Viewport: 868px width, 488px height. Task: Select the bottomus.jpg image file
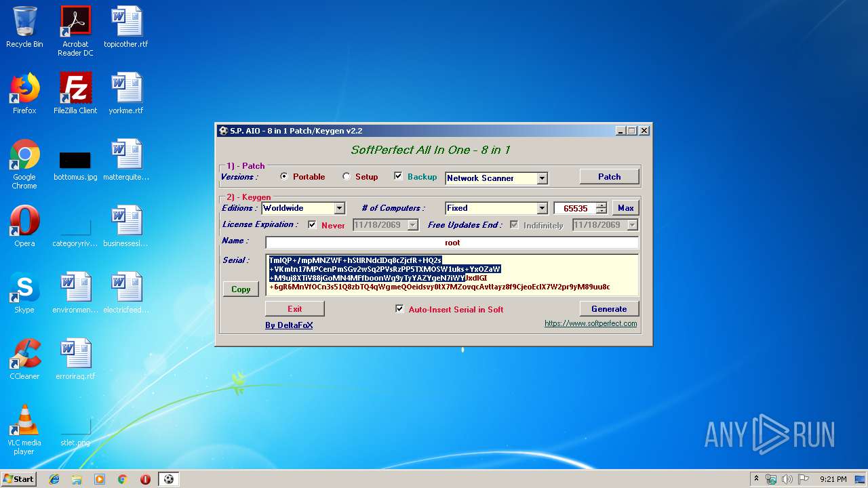point(75,164)
